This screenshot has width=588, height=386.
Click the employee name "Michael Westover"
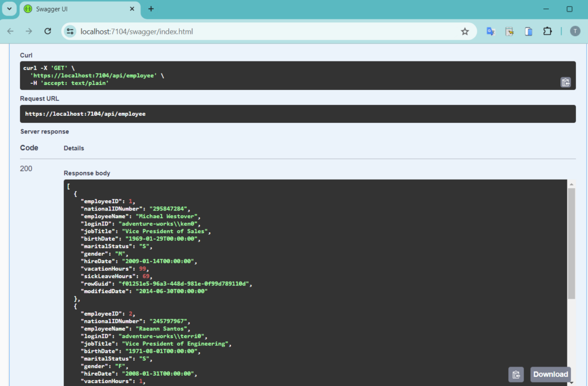pyautogui.click(x=168, y=216)
